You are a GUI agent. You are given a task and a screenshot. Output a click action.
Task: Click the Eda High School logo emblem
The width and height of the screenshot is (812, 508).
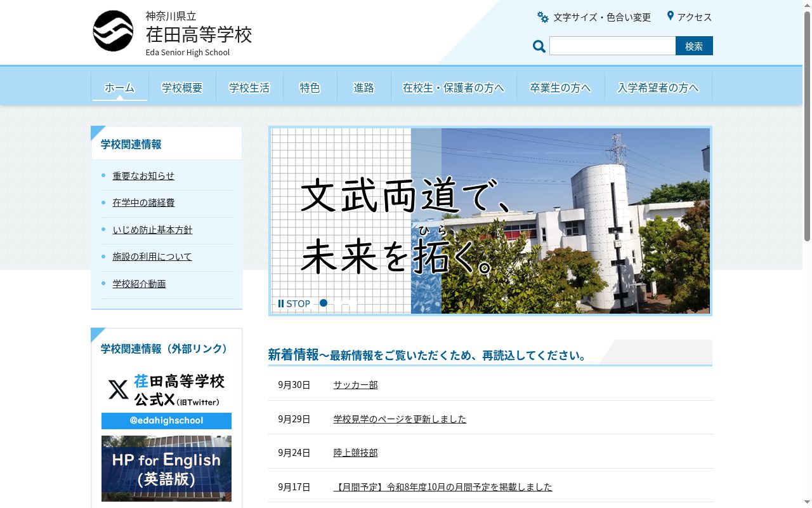coord(113,31)
